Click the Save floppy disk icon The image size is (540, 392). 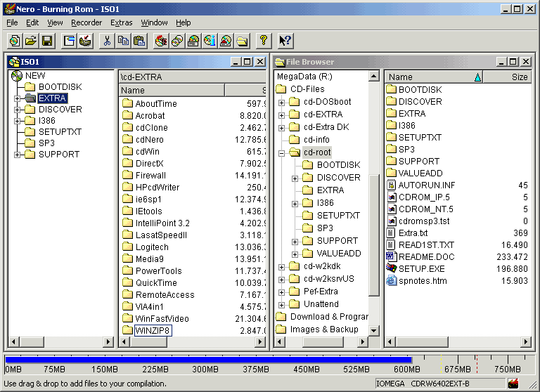(47, 41)
